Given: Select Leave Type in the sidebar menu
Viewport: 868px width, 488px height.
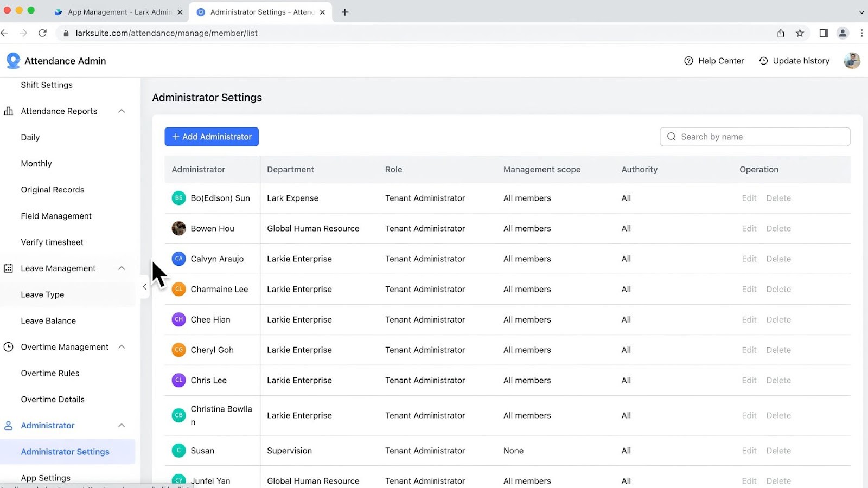Looking at the screenshot, I should click(42, 294).
